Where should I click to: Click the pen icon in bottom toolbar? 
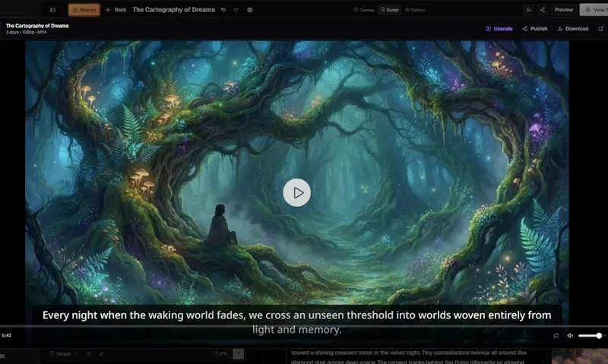pos(101,353)
